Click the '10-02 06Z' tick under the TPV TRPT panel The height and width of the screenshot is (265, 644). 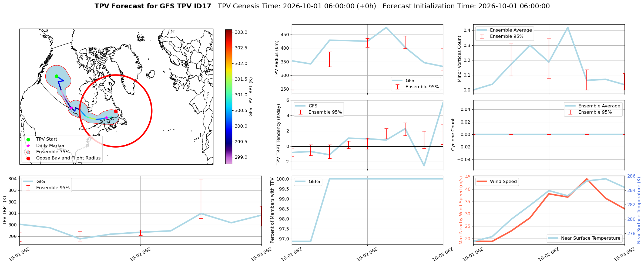coord(140,255)
